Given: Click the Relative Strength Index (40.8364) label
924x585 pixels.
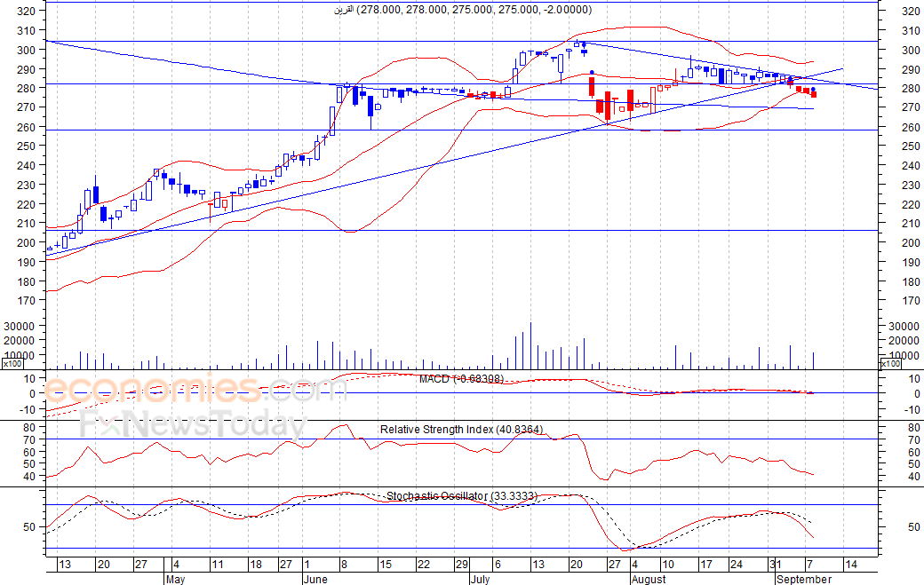Looking at the screenshot, I should (461, 429).
